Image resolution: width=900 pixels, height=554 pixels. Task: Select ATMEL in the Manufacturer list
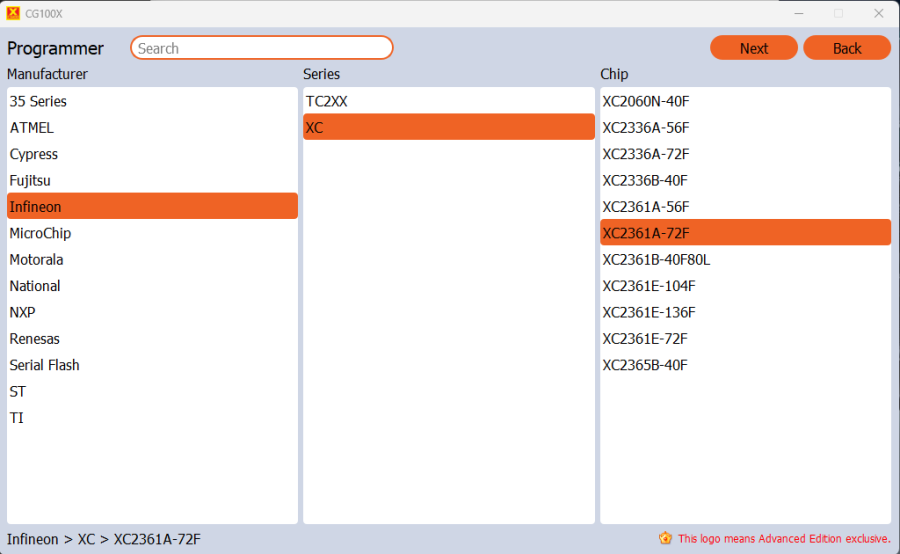32,128
